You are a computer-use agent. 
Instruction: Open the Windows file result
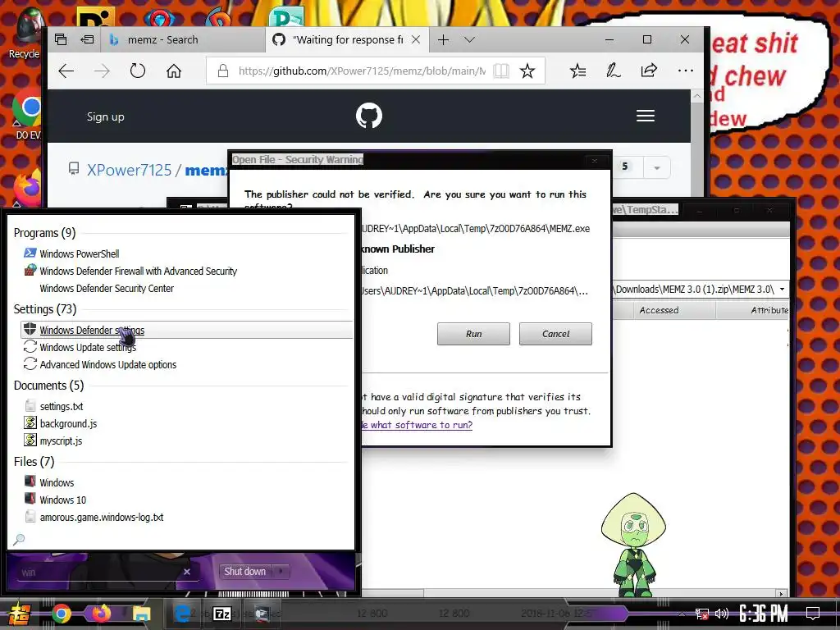tap(57, 482)
